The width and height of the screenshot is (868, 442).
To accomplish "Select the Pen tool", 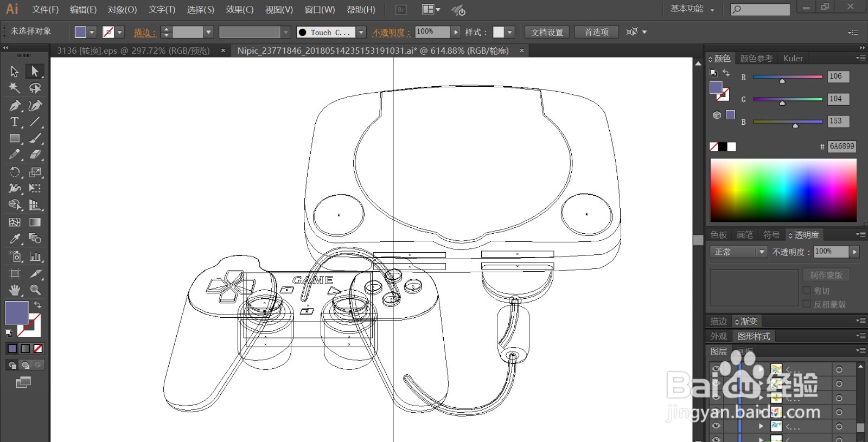I will 15,105.
